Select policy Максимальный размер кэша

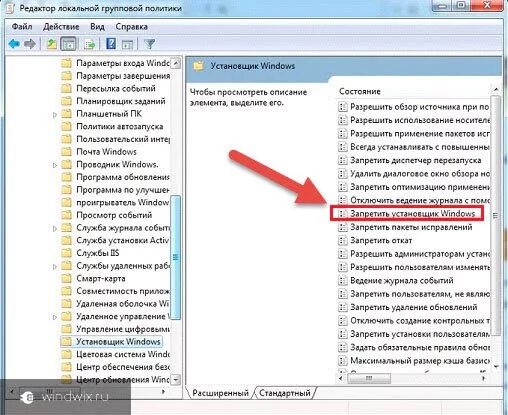[x=414, y=360]
